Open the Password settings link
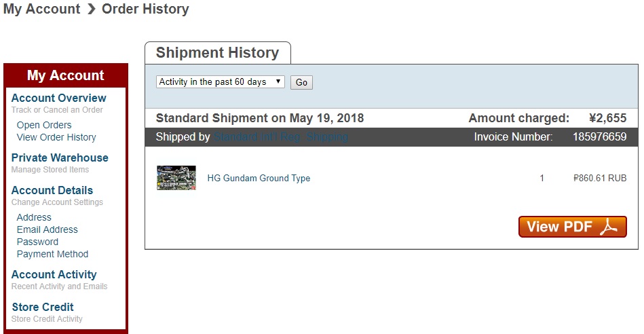 37,242
